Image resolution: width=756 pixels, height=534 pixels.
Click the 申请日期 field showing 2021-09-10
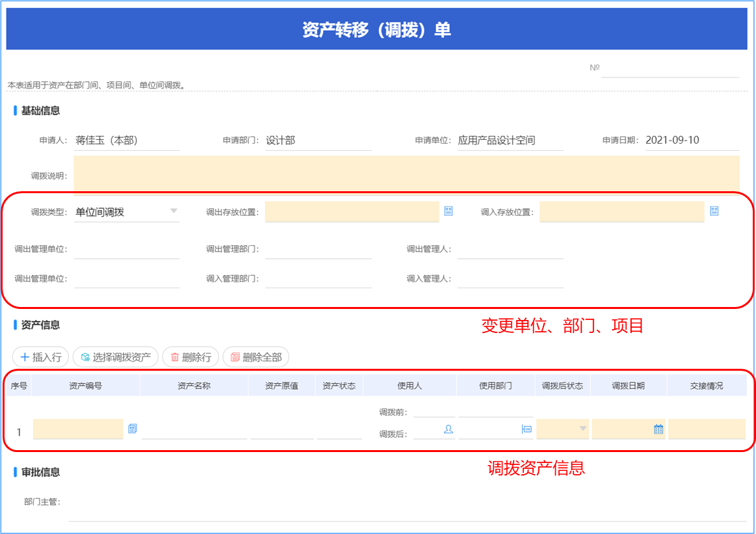pos(692,140)
